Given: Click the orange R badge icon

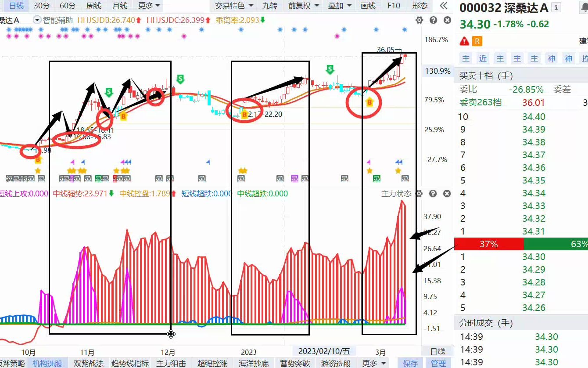Looking at the screenshot, I should (x=477, y=41).
